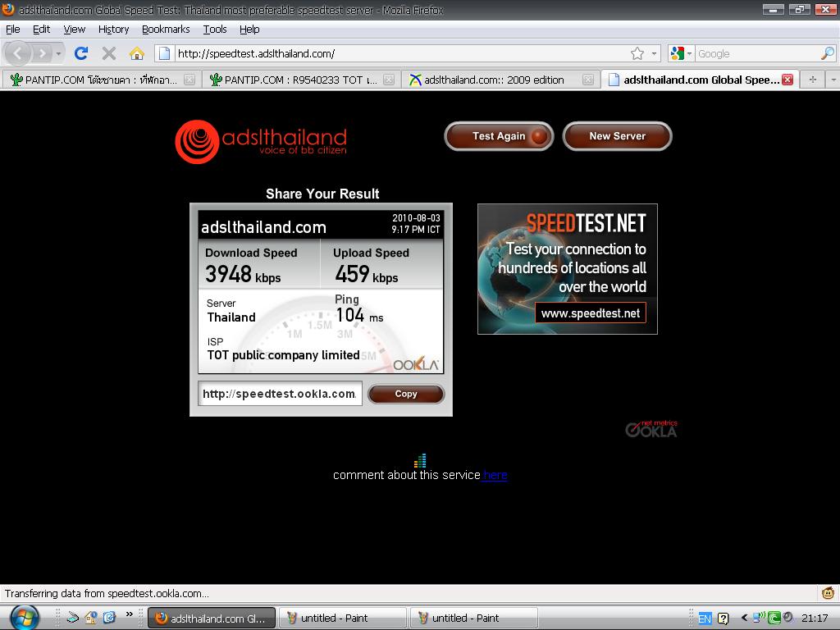Open the History menu
840x630 pixels.
pyautogui.click(x=113, y=29)
